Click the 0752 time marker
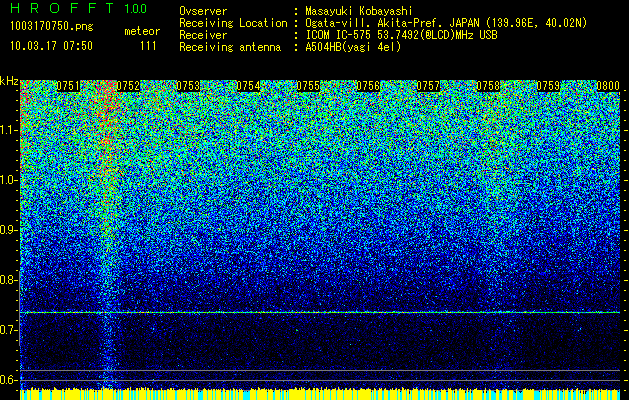 pyautogui.click(x=128, y=86)
